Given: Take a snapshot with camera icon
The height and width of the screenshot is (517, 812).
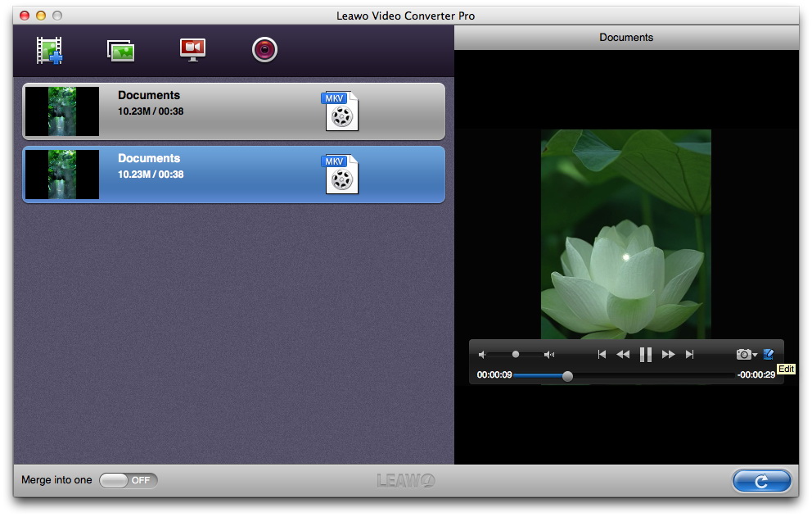Looking at the screenshot, I should click(x=743, y=354).
